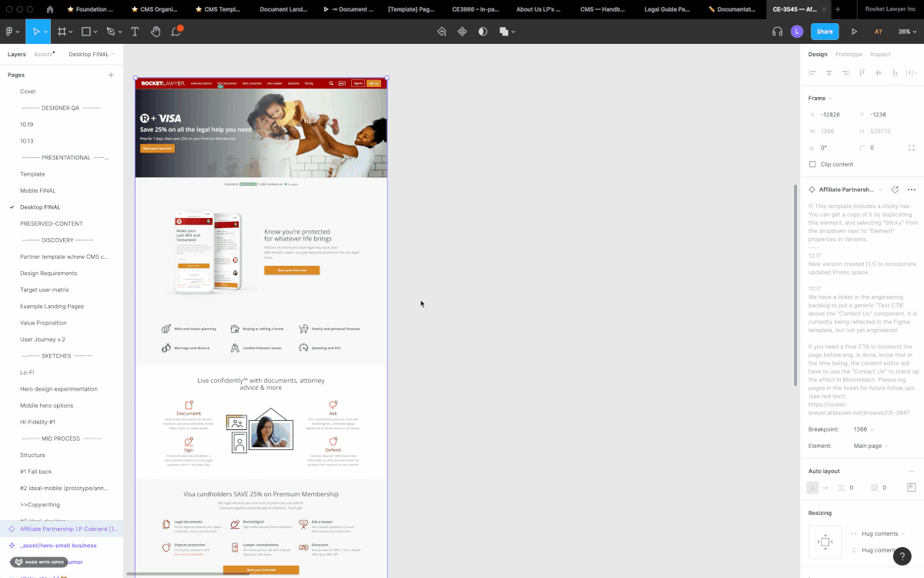Toggle the Clip content checkbox

(x=812, y=164)
